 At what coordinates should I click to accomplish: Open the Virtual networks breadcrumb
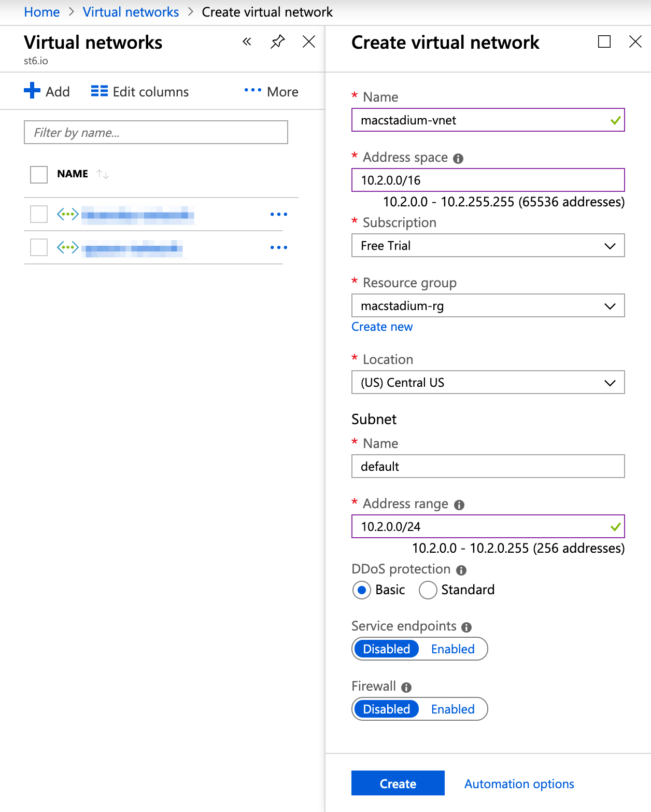coord(131,11)
